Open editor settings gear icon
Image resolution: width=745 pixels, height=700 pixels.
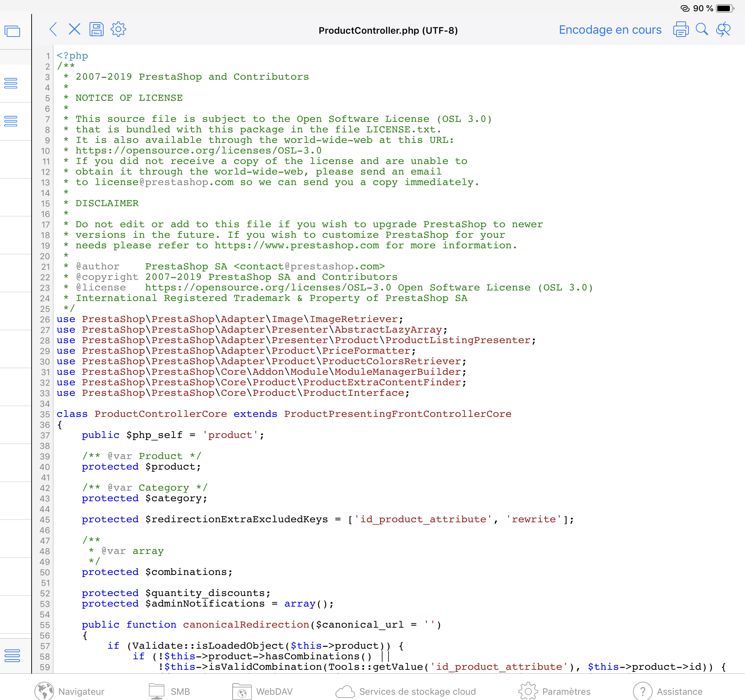coord(118,29)
